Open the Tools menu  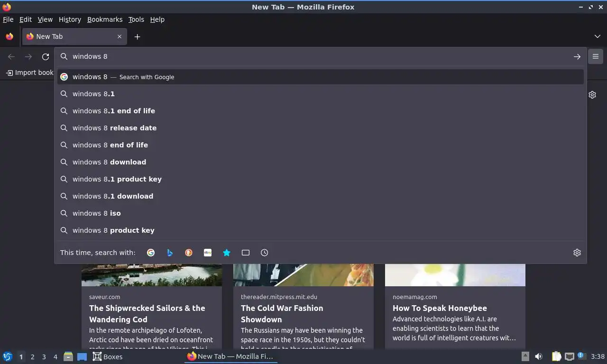pos(136,19)
